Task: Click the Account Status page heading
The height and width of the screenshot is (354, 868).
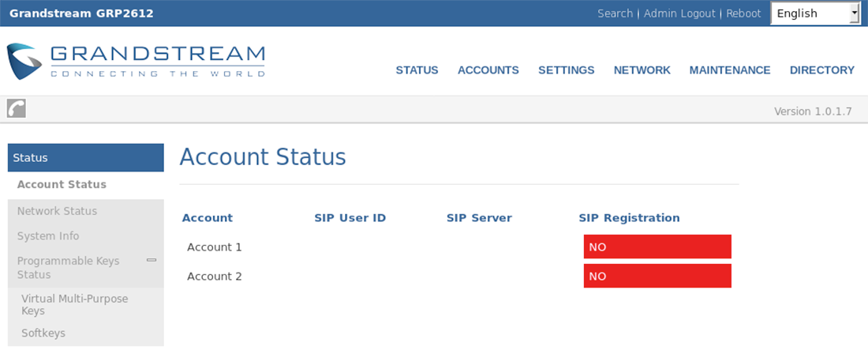Action: pyautogui.click(x=263, y=156)
